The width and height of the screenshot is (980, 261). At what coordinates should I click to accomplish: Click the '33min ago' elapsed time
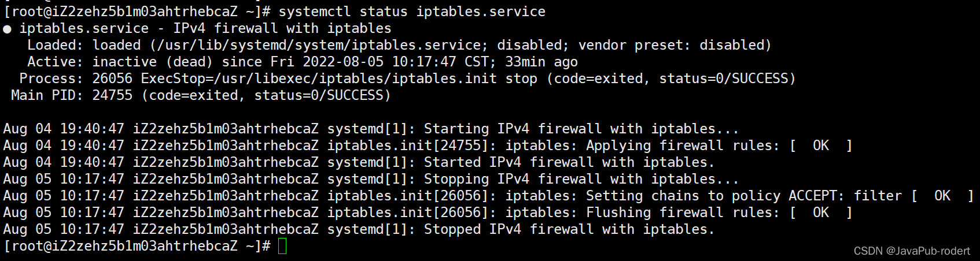pos(541,62)
